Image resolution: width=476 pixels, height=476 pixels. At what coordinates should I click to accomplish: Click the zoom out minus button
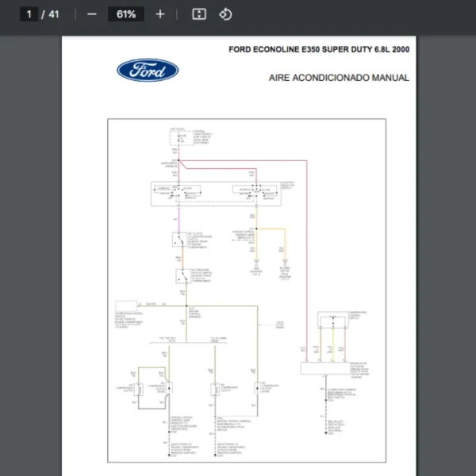[x=92, y=14]
